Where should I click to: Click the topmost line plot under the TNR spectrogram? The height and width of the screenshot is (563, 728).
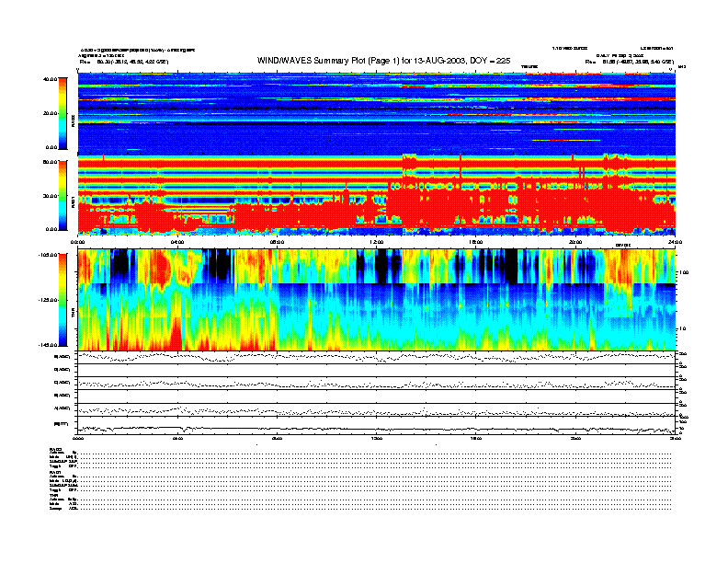376,357
